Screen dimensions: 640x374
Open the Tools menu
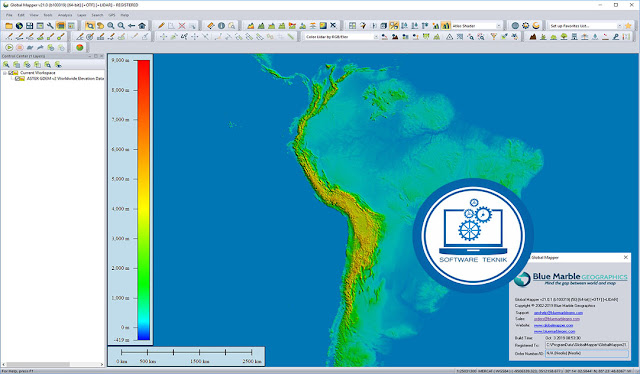tap(48, 15)
